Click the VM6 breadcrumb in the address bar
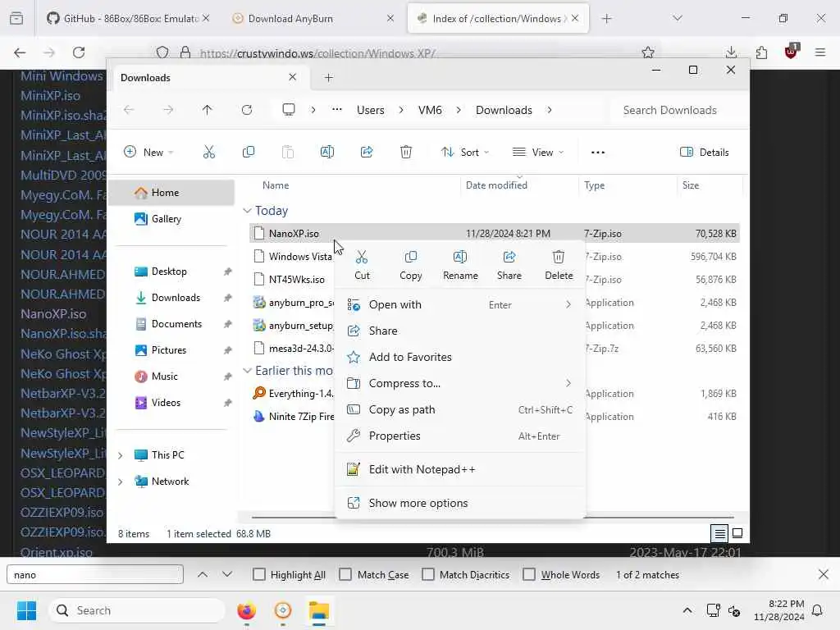Viewport: 840px width, 630px height. 430,110
